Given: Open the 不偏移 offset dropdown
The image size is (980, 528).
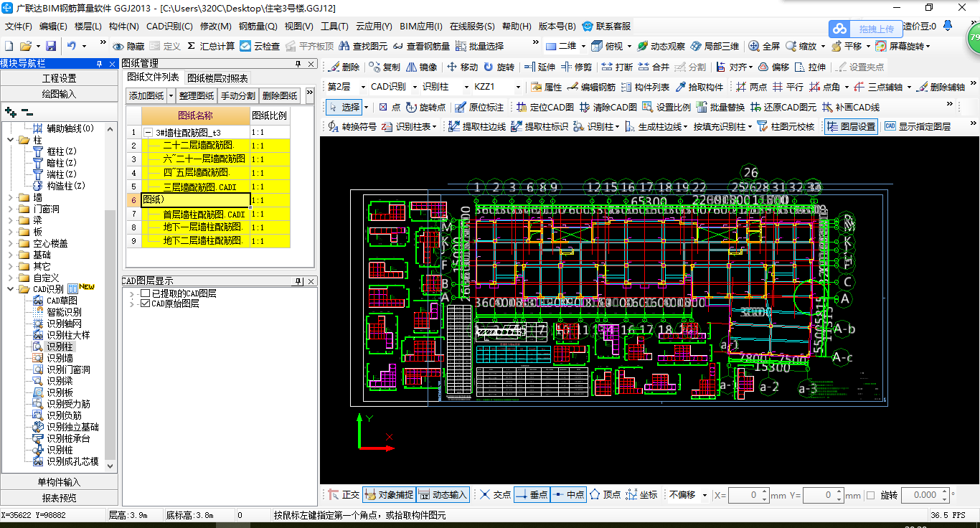Looking at the screenshot, I should point(705,495).
